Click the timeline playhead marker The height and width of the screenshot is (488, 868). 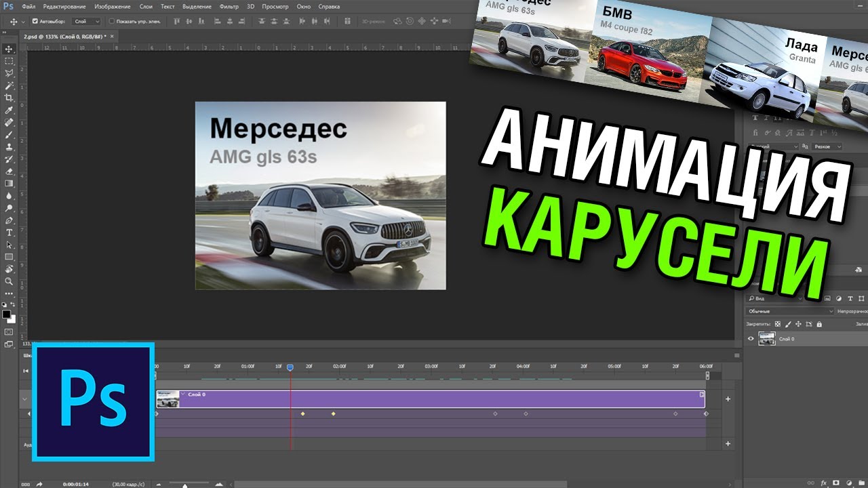(290, 367)
